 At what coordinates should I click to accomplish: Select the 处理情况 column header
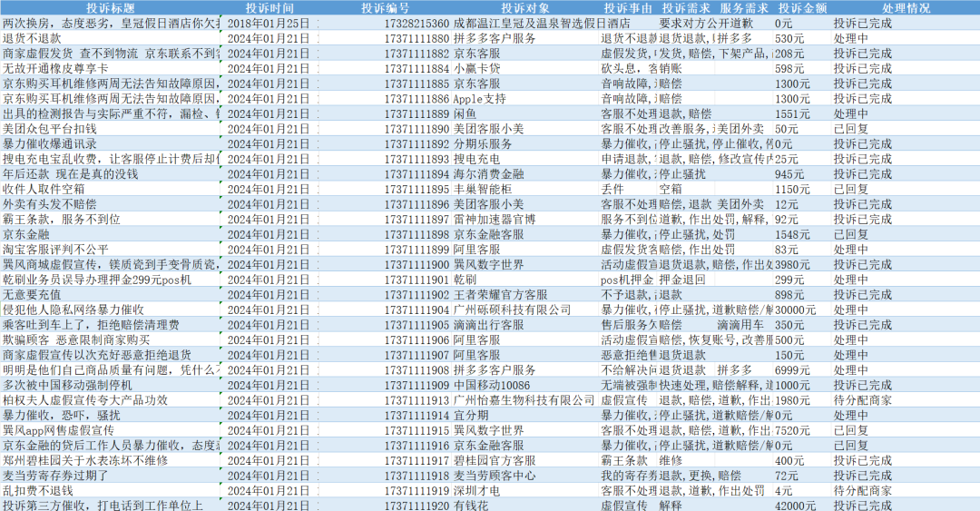pyautogui.click(x=906, y=8)
